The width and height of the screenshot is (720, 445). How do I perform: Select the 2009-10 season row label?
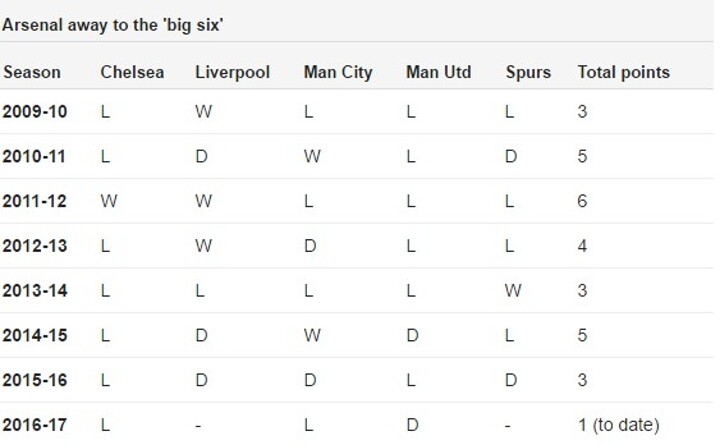pos(35,112)
